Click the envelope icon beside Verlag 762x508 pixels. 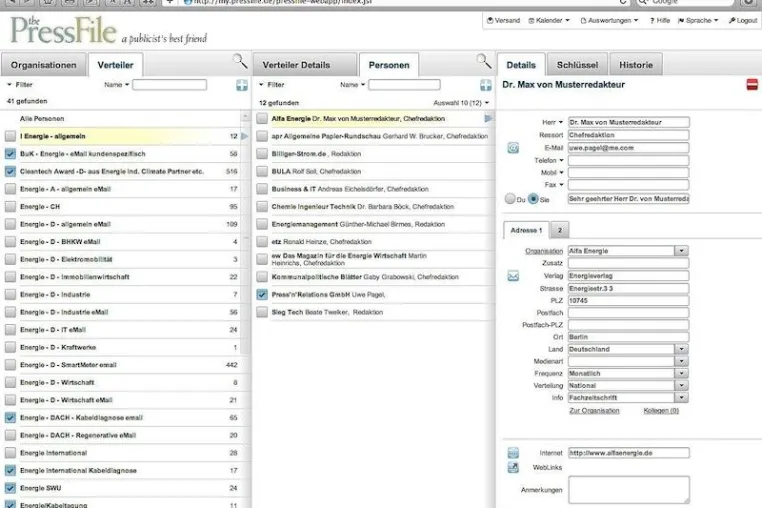[x=513, y=276]
